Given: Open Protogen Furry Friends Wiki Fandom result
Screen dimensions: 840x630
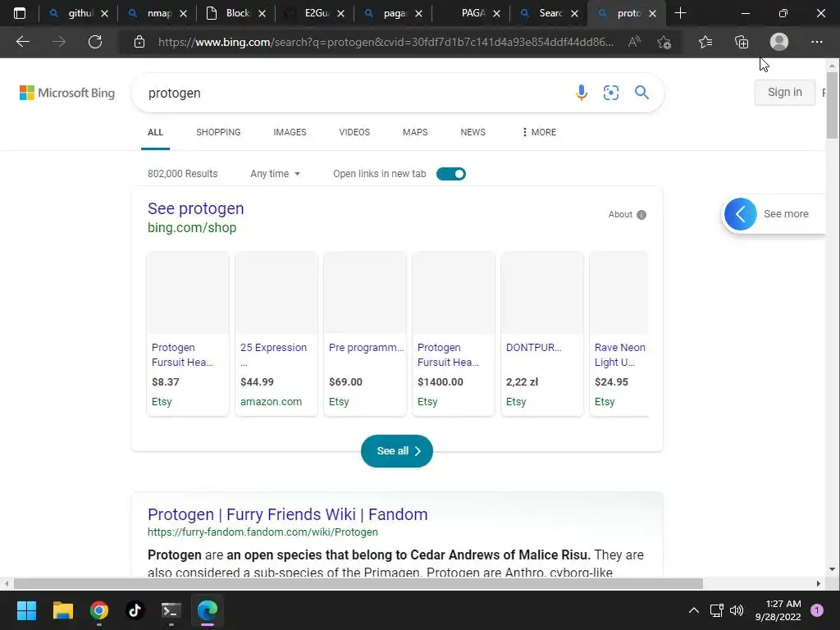Looking at the screenshot, I should pyautogui.click(x=288, y=514).
